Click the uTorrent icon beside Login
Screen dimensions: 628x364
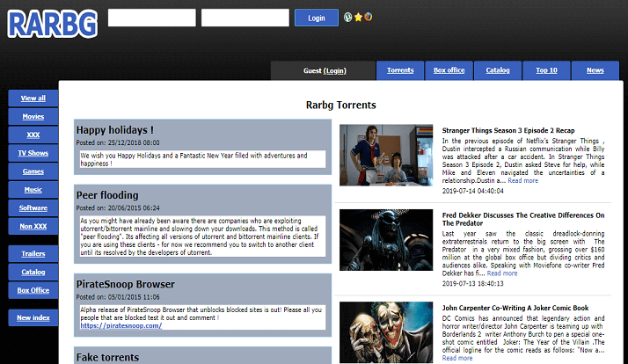point(348,17)
